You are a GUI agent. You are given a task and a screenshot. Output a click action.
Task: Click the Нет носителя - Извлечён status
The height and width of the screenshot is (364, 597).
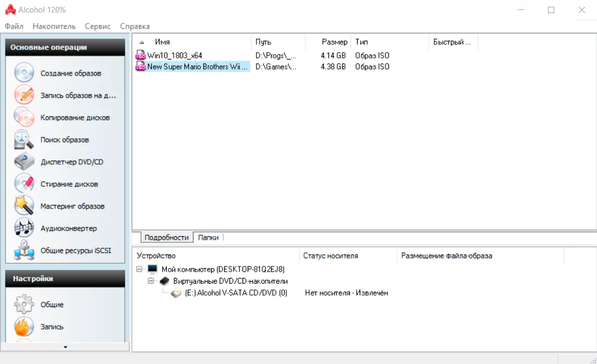(x=347, y=293)
